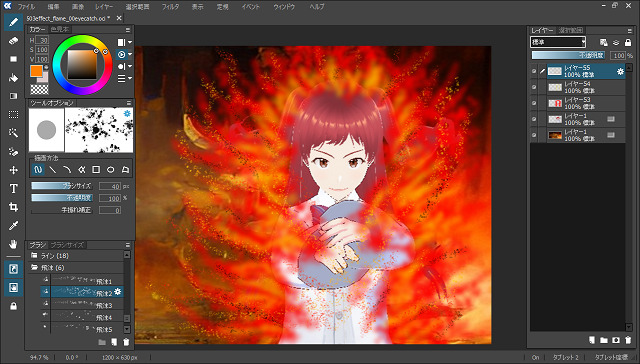Toggle the upper highlighted snap button in left toolbar

[x=13, y=269]
